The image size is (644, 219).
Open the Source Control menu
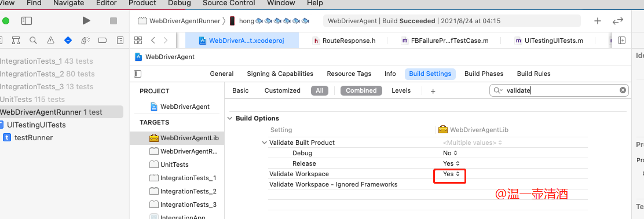pos(230,3)
